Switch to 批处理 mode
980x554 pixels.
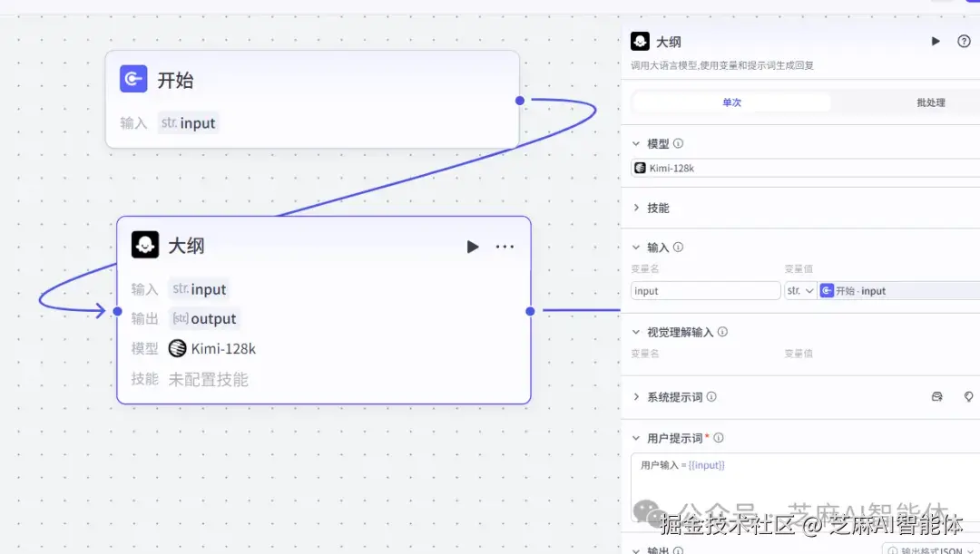coord(931,102)
